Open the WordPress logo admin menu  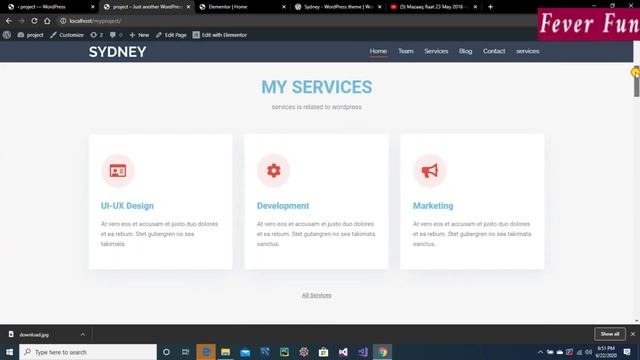[7, 35]
